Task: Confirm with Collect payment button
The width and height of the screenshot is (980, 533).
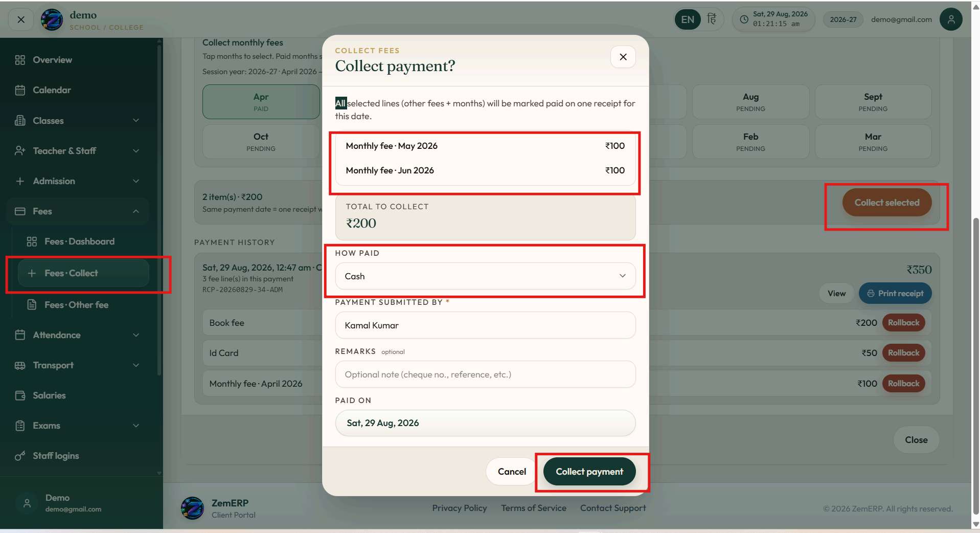Action: tap(589, 472)
